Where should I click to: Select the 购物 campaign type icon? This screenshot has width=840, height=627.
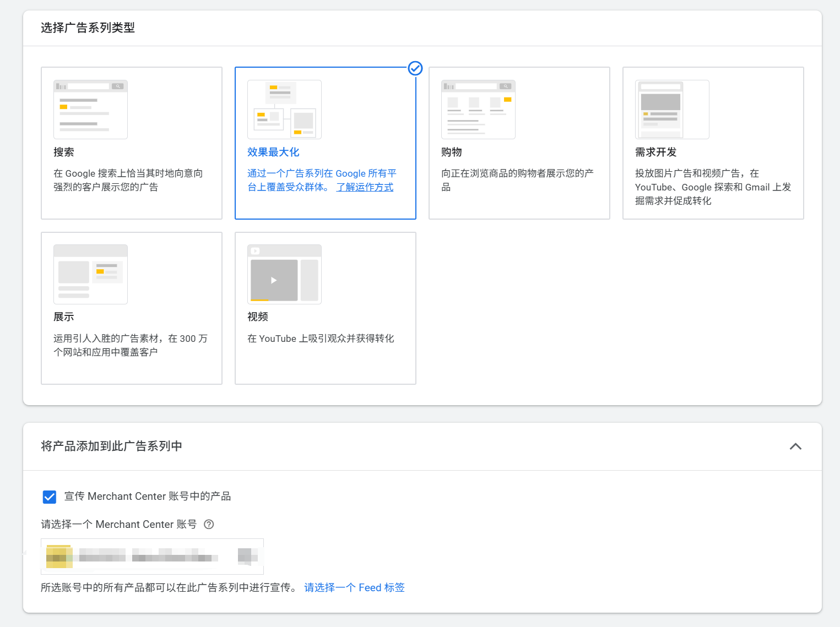pos(478,109)
